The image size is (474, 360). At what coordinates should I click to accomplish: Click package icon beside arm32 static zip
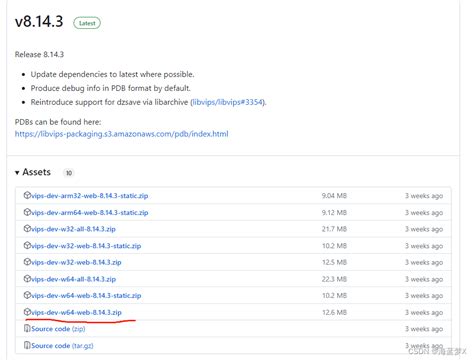click(x=27, y=195)
